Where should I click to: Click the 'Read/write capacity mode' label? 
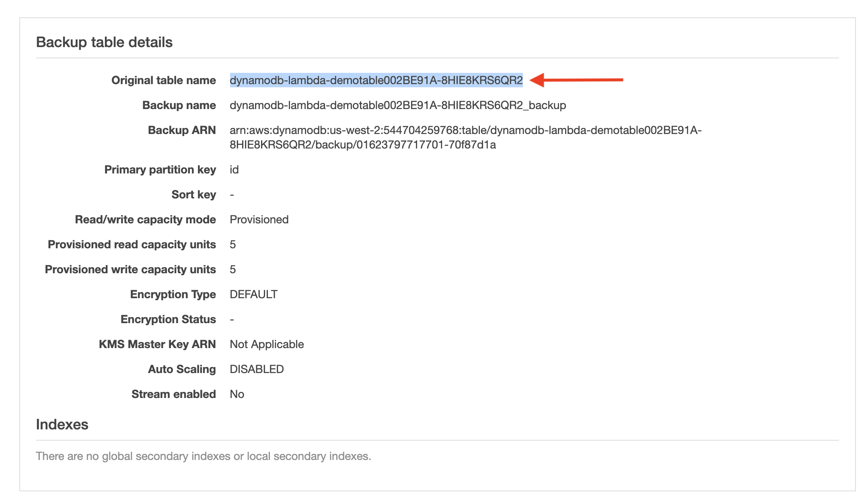coord(145,220)
